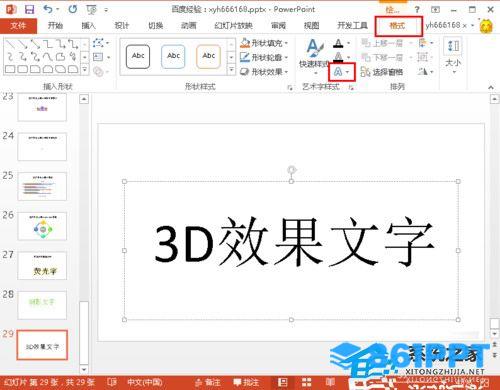Switch to the Insert (插入) tab
Image resolution: width=500 pixels, height=390 pixels.
point(88,25)
